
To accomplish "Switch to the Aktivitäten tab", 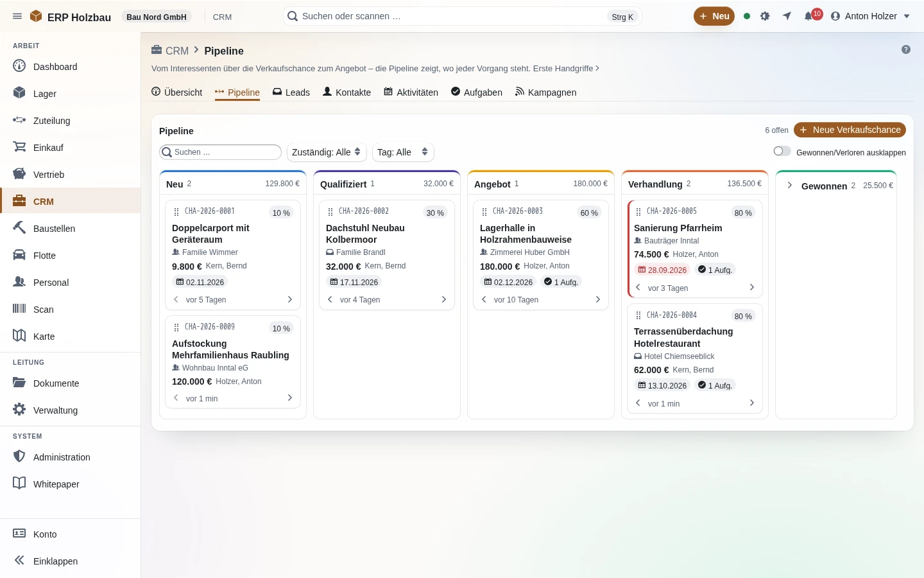I will pyautogui.click(x=411, y=92).
